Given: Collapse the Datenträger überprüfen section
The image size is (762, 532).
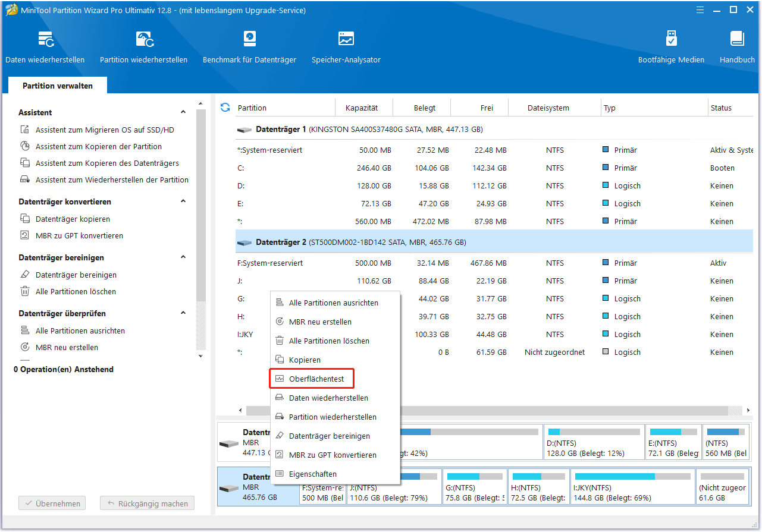Looking at the screenshot, I should coord(183,313).
